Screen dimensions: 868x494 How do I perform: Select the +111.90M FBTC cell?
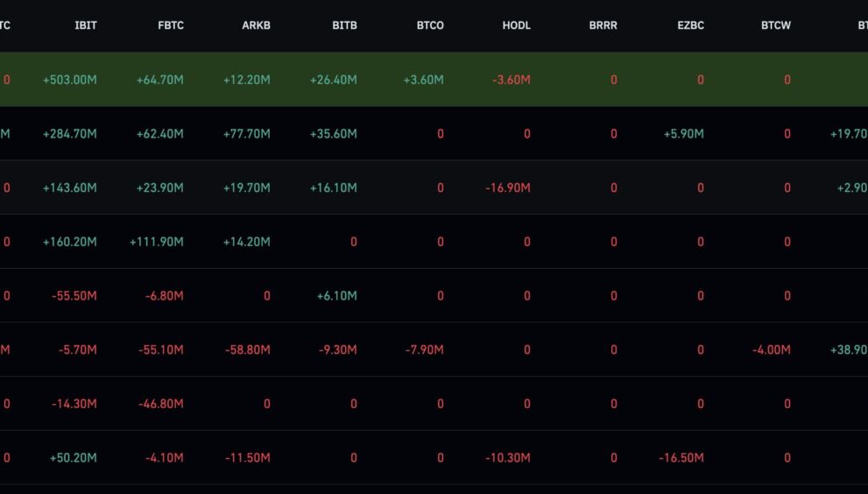pyautogui.click(x=156, y=242)
